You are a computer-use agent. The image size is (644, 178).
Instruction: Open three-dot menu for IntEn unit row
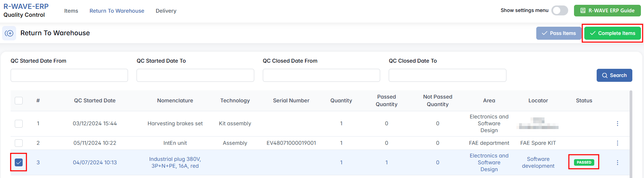coord(617,143)
